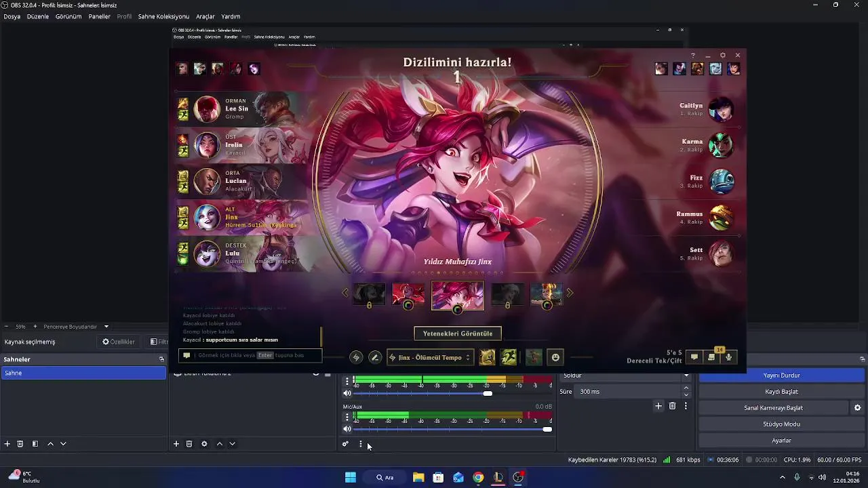Open the Mic/Aux channel three-dot options
This screenshot has width=868, height=488.
click(347, 416)
